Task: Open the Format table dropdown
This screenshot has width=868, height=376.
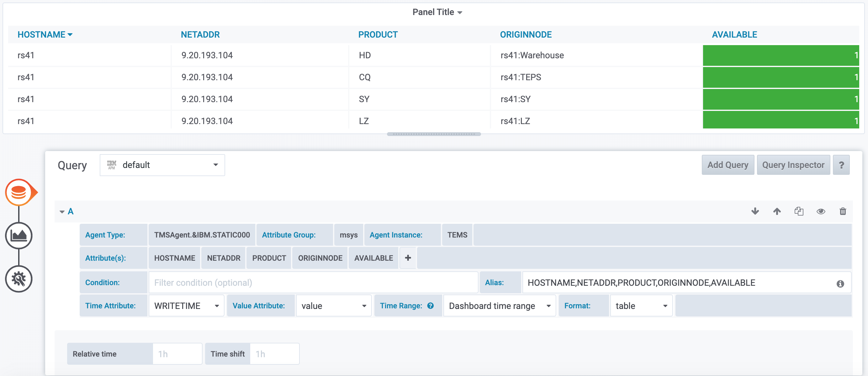Action: [x=641, y=305]
